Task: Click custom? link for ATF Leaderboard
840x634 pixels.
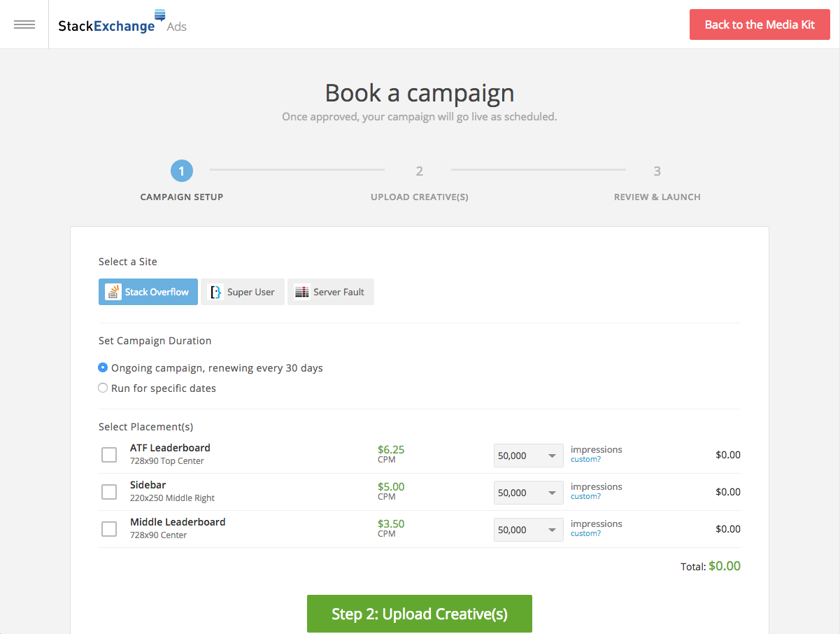Action: (586, 460)
